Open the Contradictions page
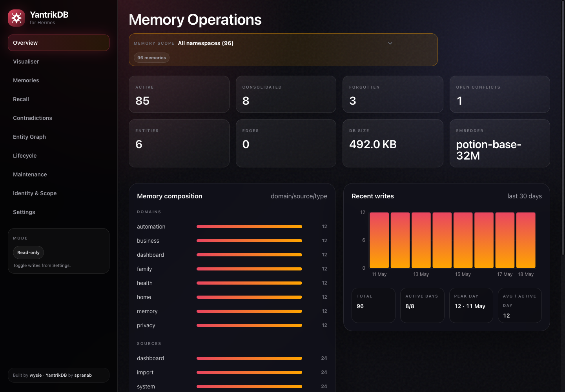Screen dimensions: 565x392 tap(58, 118)
